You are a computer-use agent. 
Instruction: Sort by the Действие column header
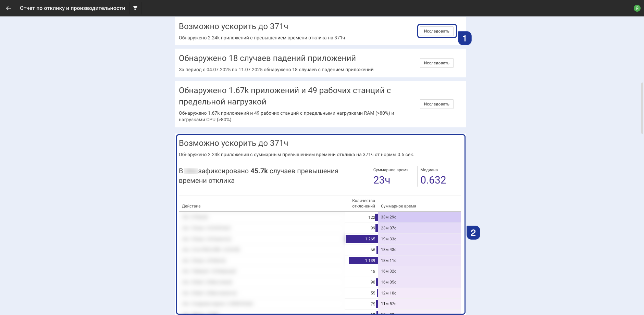(191, 206)
